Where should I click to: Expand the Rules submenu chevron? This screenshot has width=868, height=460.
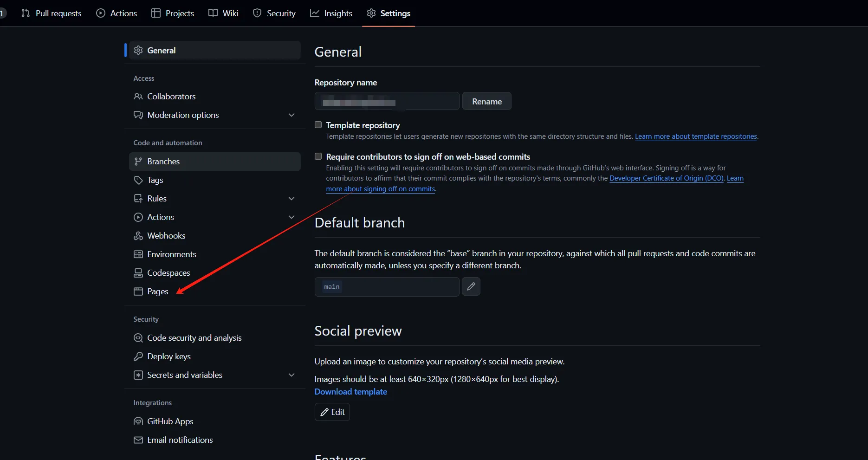coord(291,199)
